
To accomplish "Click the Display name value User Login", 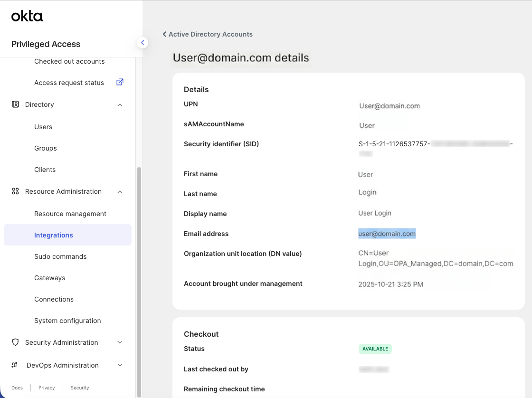I will (x=375, y=213).
